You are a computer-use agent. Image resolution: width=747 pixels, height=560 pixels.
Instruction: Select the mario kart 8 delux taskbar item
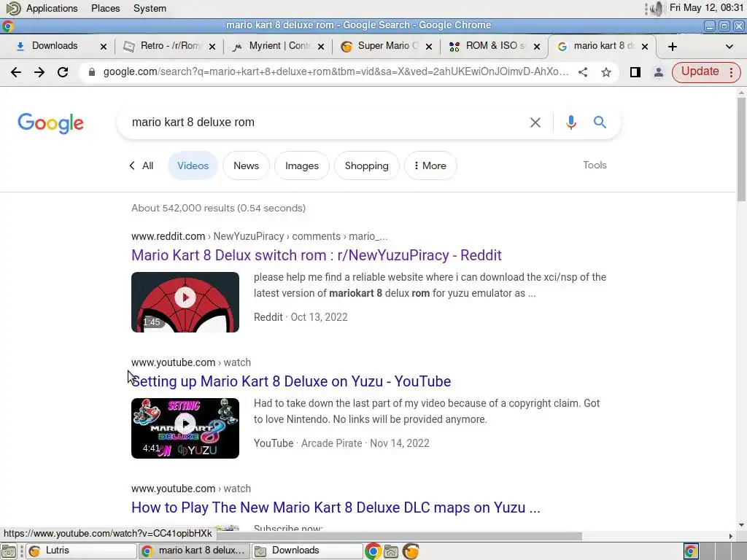coord(194,551)
